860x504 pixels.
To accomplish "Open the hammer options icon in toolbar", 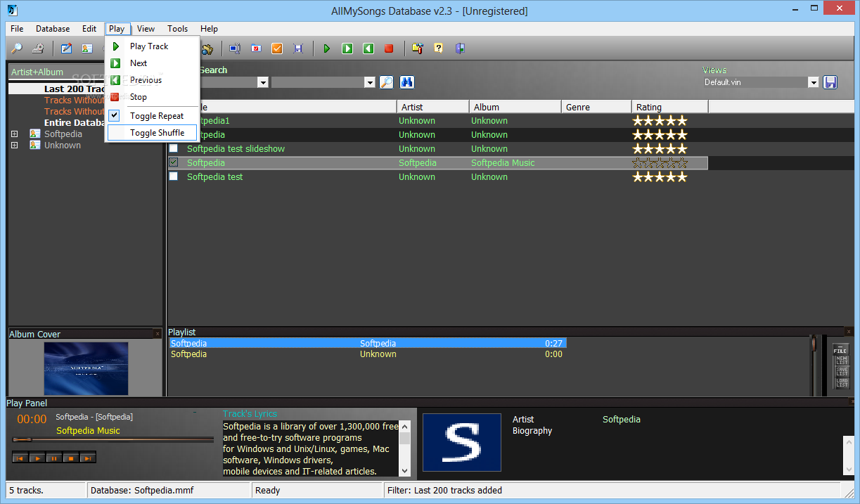I will pyautogui.click(x=418, y=49).
